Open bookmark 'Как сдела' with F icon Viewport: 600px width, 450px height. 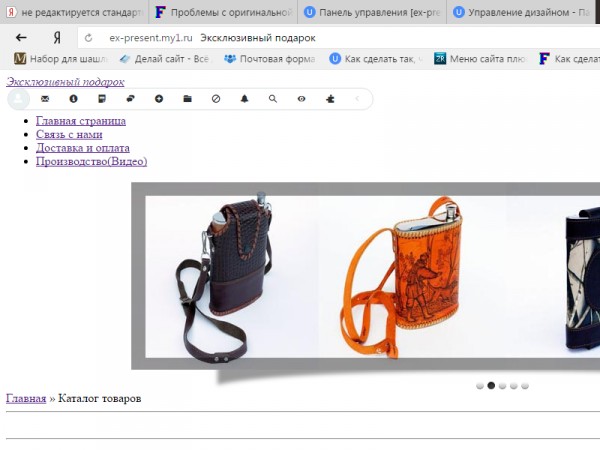point(569,59)
